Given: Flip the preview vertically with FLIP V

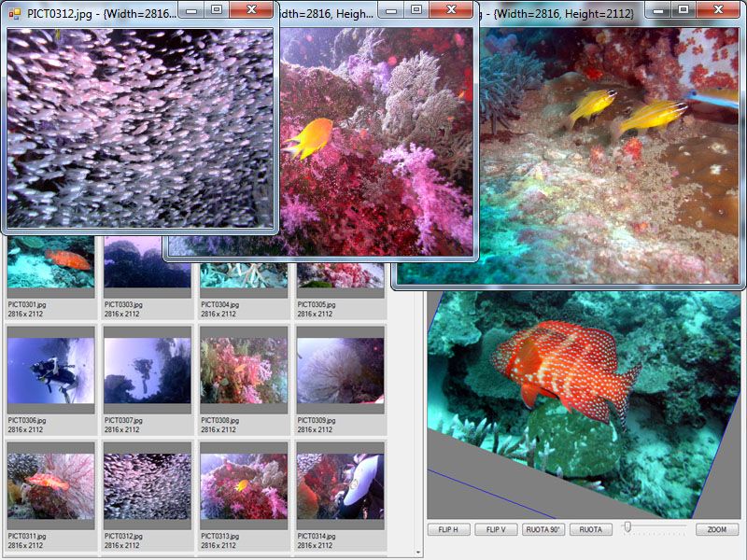Looking at the screenshot, I should coord(496,529).
